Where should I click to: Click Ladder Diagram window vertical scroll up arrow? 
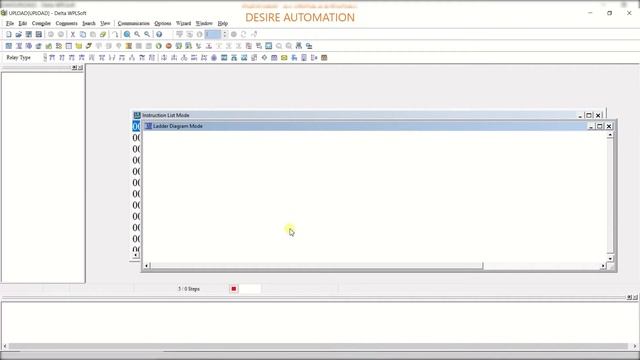tap(610, 135)
